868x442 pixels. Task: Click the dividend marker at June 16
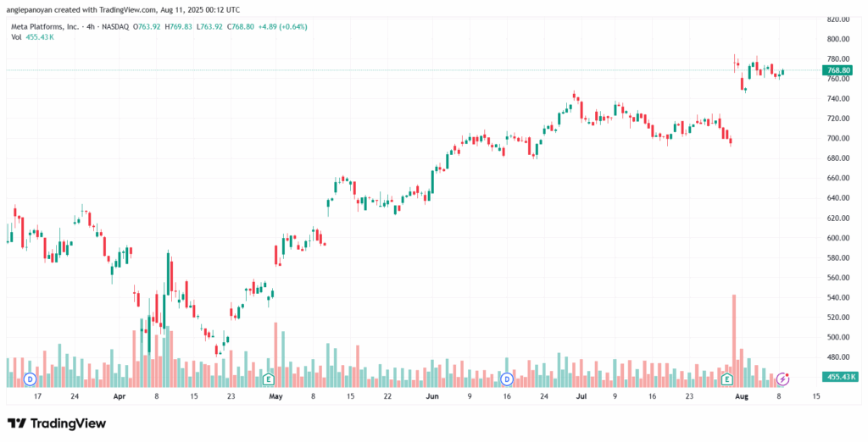[x=507, y=378]
